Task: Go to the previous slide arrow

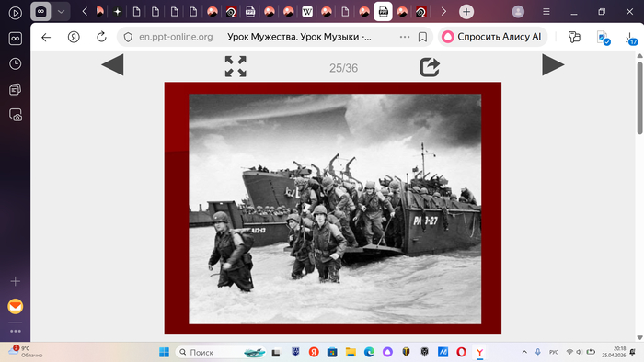Action: click(112, 65)
